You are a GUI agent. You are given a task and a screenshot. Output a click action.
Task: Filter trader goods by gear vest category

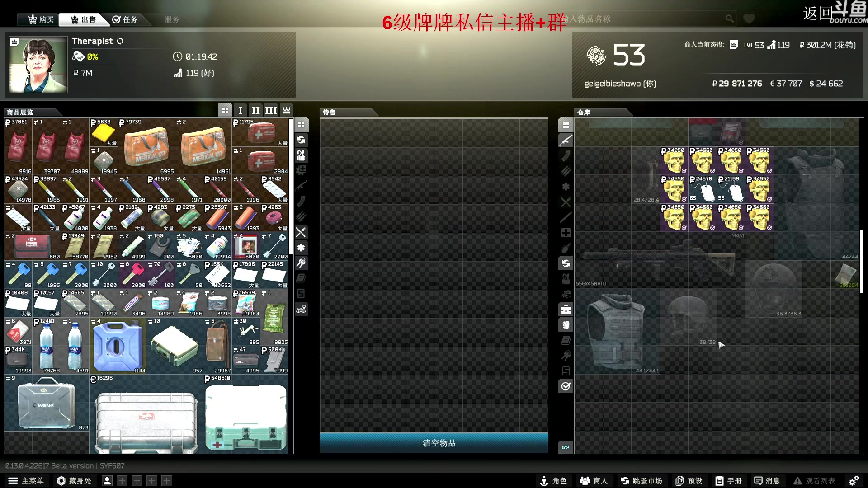(x=301, y=155)
